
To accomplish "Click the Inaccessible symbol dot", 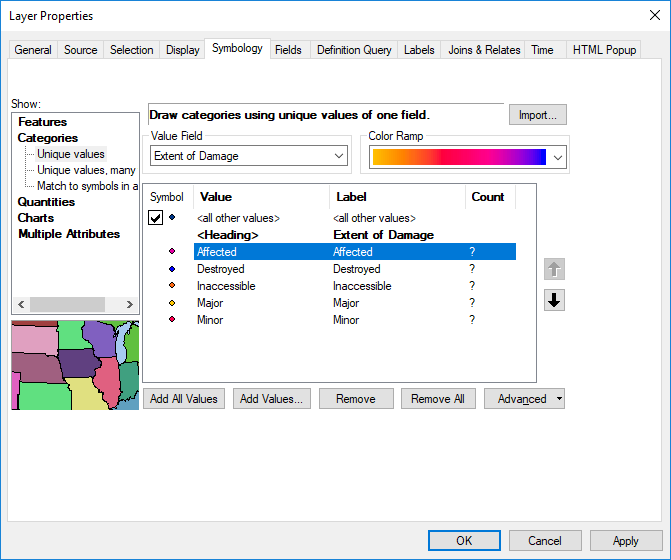I will (x=173, y=286).
